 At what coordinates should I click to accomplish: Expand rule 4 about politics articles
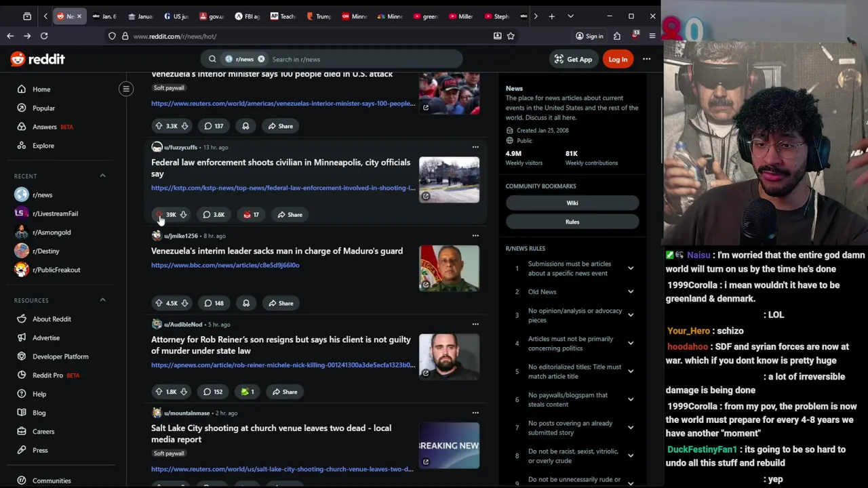coord(630,344)
